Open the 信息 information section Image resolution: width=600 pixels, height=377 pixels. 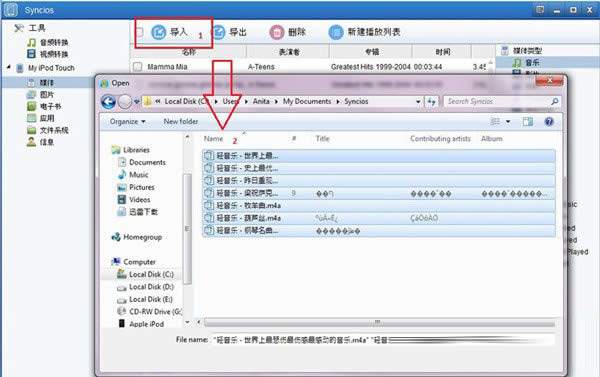pyautogui.click(x=41, y=142)
